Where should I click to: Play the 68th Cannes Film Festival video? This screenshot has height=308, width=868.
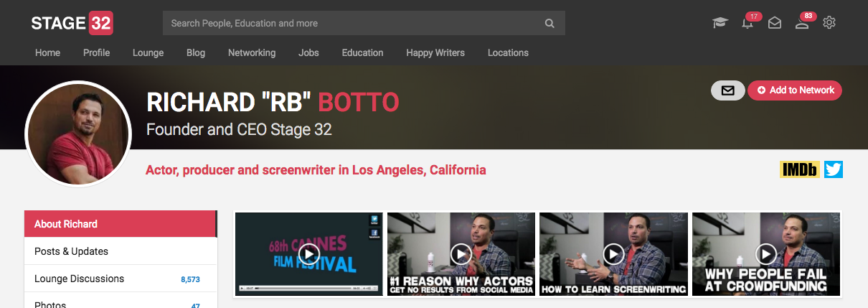point(308,253)
